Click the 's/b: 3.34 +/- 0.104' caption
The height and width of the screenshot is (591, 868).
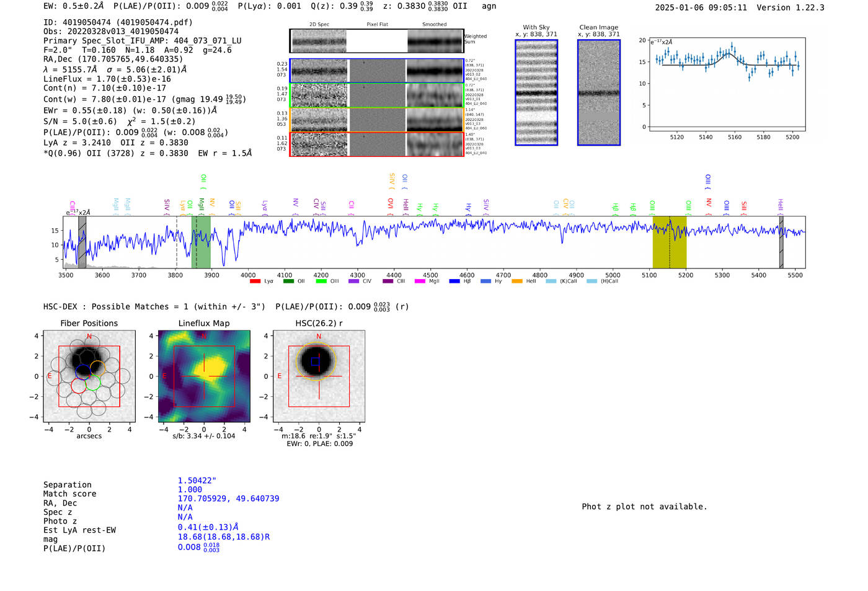click(x=204, y=436)
